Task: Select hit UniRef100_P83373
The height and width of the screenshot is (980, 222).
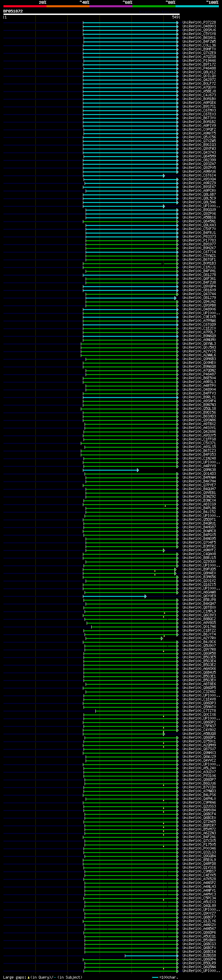Action: point(199,237)
